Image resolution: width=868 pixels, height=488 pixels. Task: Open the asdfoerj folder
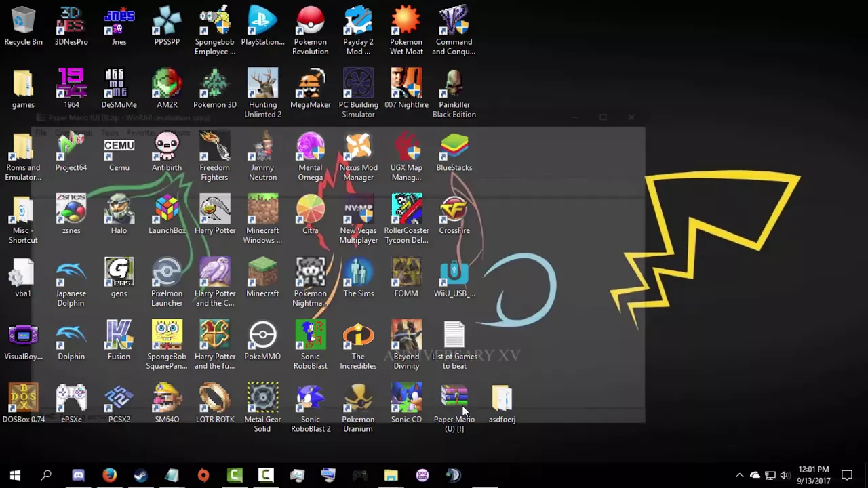(502, 405)
